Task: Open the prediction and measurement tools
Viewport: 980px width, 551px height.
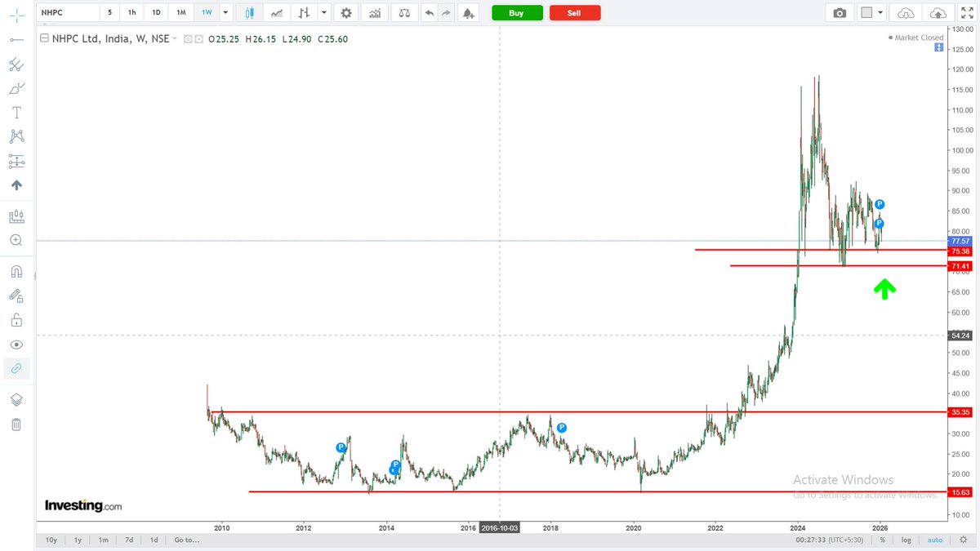Action: [16, 161]
